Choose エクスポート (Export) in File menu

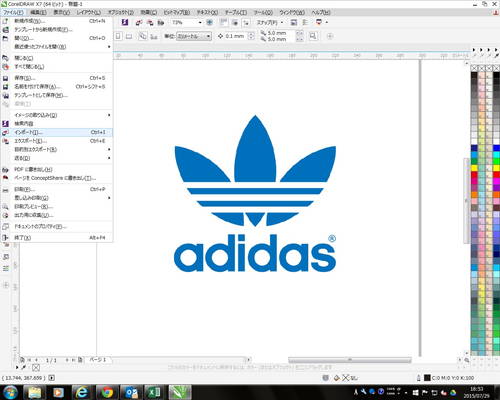point(57,141)
